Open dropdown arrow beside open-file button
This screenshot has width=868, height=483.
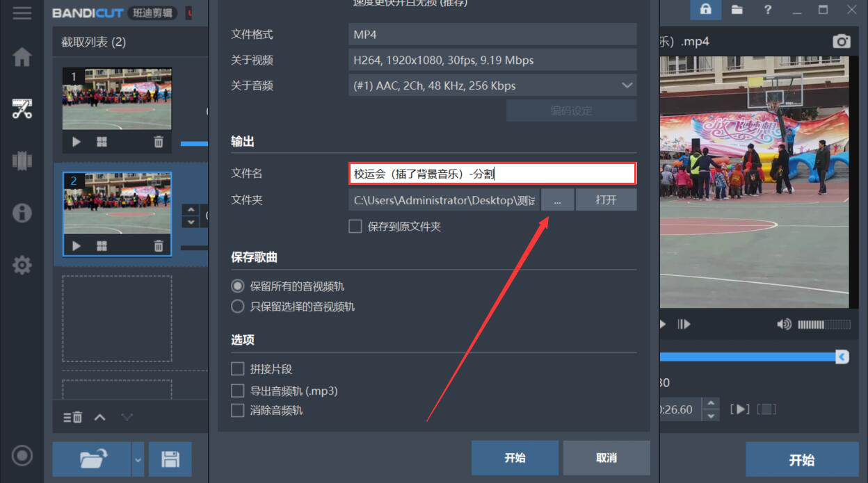(x=138, y=459)
